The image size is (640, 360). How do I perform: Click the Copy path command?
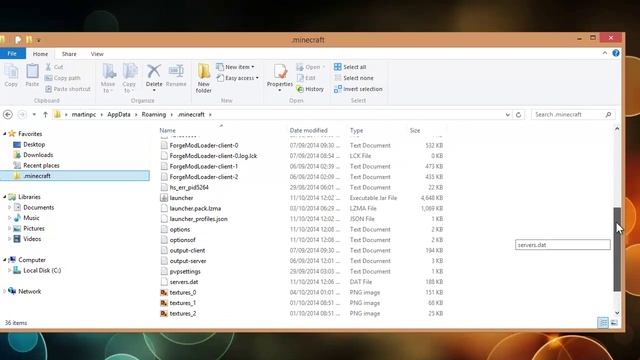(62, 78)
